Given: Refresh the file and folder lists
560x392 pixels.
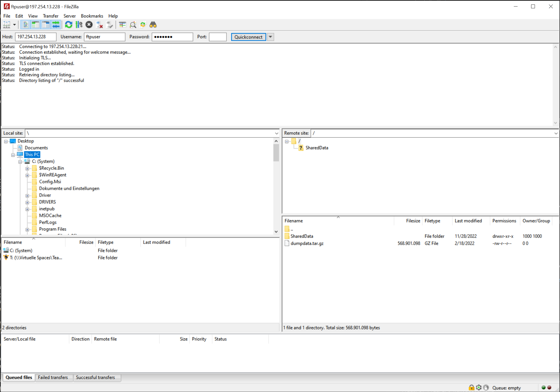Looking at the screenshot, I should 69,25.
